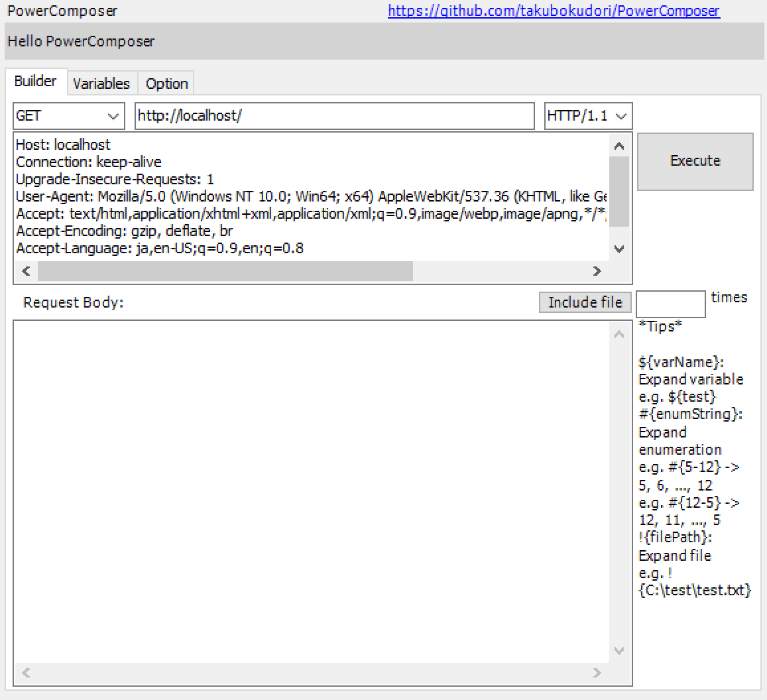767x700 pixels.
Task: Click the URL field with http://localhost/
Action: (x=335, y=116)
